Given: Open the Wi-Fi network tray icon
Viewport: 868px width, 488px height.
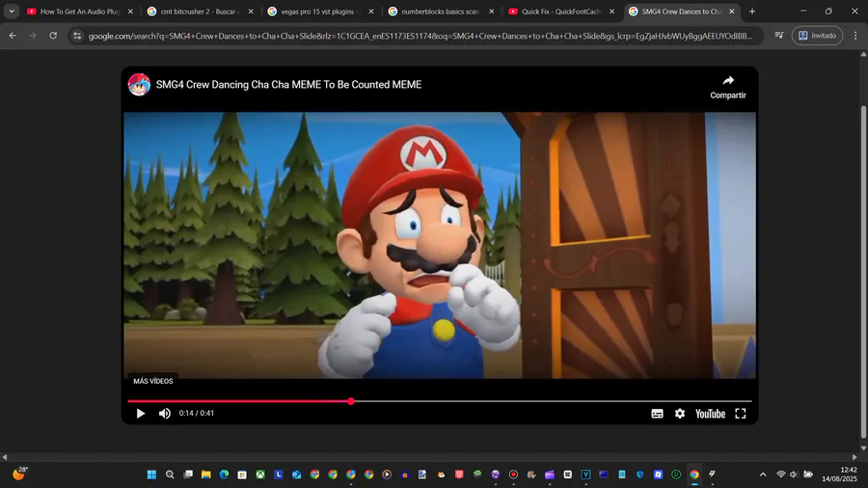Looking at the screenshot, I should point(781,474).
